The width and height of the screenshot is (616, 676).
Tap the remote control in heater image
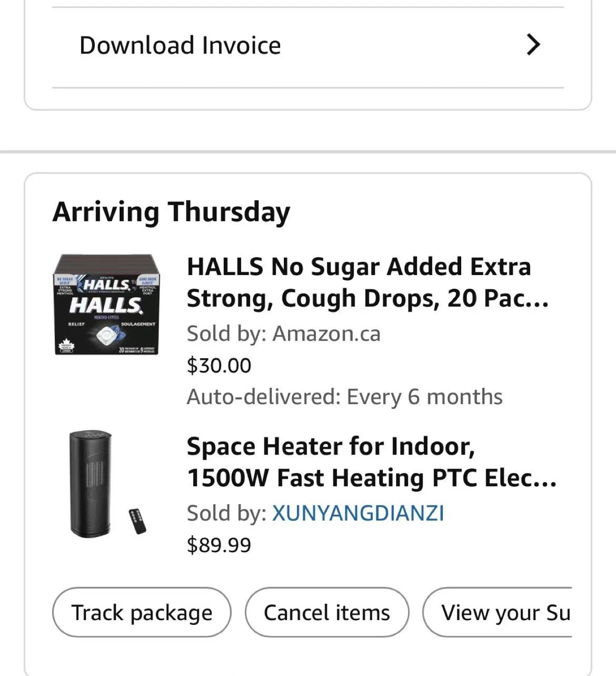138,521
